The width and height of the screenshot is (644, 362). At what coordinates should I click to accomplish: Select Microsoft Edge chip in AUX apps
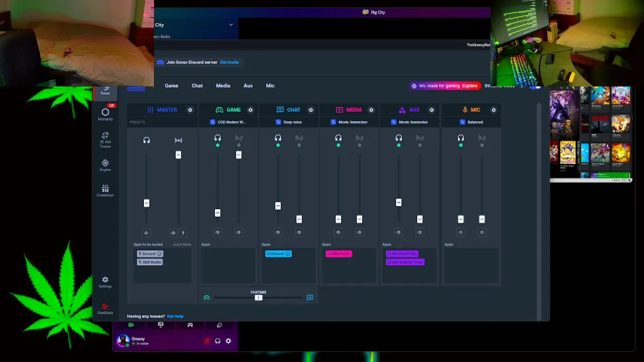pos(403,254)
